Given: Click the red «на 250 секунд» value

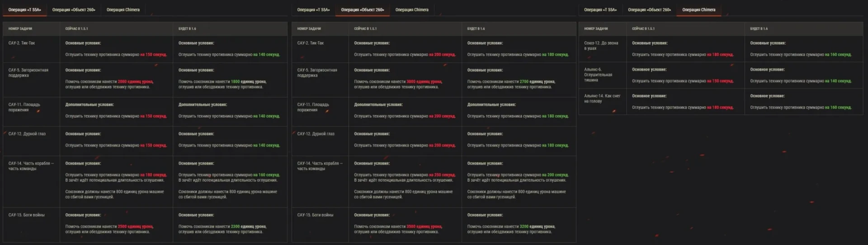Looking at the screenshot, I should [442, 175].
